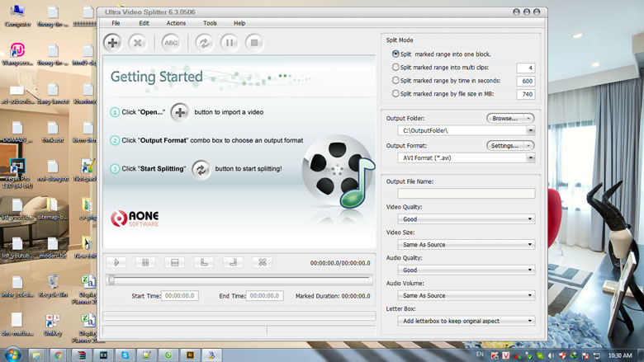Open Chrome from the taskbar

pyautogui.click(x=59, y=355)
